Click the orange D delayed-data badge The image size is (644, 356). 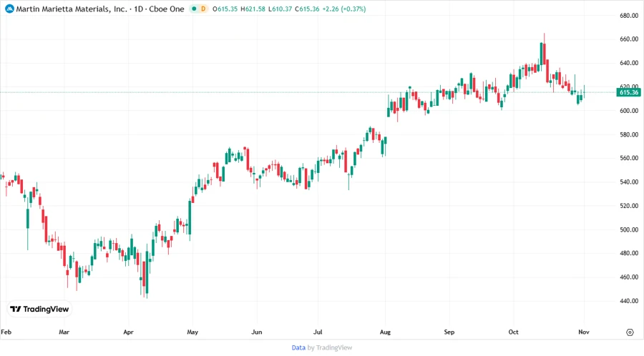pos(203,9)
